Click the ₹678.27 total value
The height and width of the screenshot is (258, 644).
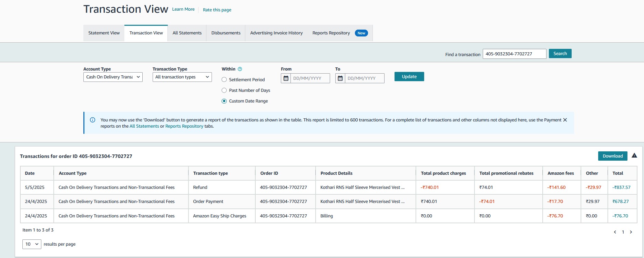[621, 202]
